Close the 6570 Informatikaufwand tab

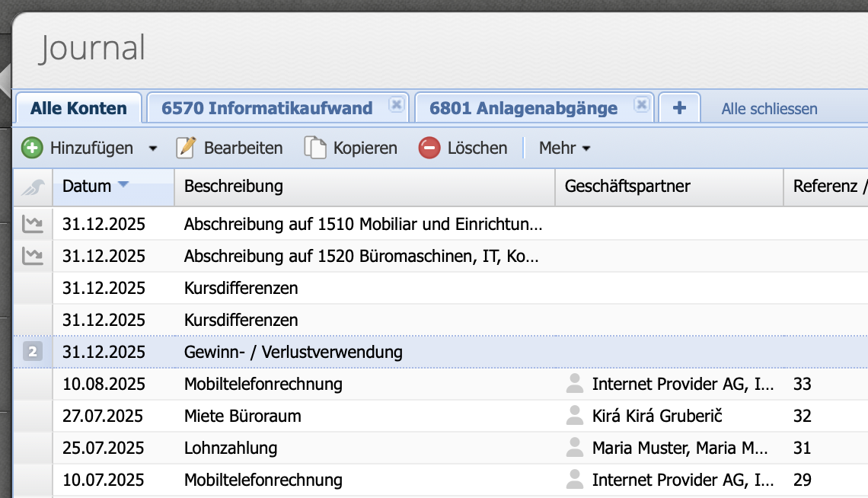[396, 104]
